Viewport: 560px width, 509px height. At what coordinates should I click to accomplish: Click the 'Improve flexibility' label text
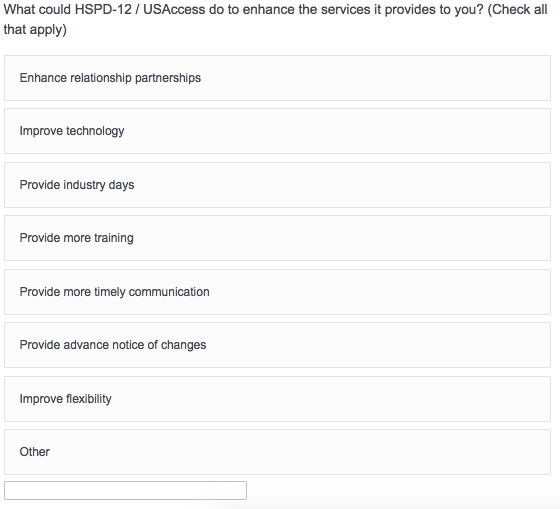[65, 399]
